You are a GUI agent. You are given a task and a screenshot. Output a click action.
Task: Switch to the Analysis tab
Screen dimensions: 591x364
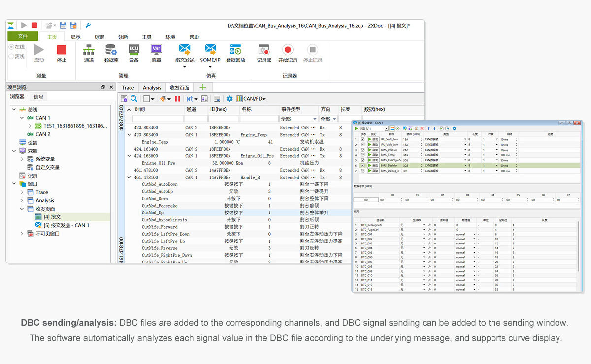coord(152,88)
